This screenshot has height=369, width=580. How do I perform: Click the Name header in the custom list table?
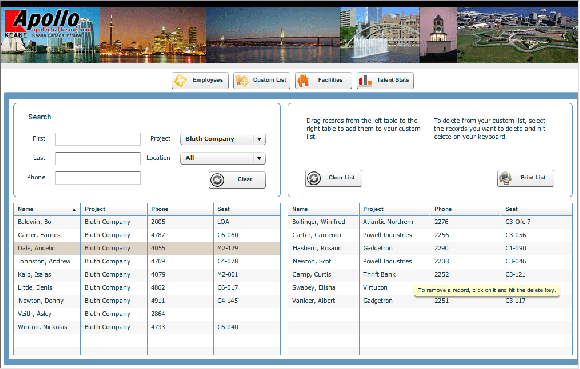click(x=323, y=209)
